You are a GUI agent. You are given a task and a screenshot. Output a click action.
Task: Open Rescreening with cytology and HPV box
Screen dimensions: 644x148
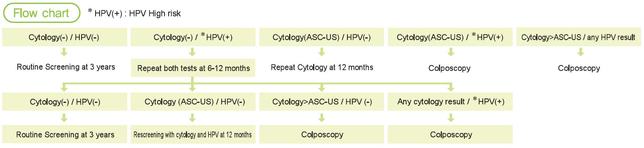point(193,135)
